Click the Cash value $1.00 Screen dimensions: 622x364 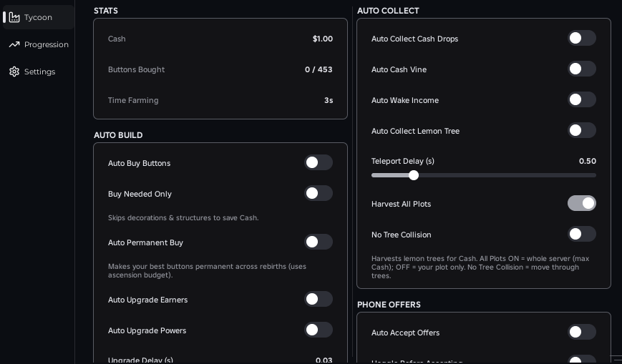tap(323, 39)
